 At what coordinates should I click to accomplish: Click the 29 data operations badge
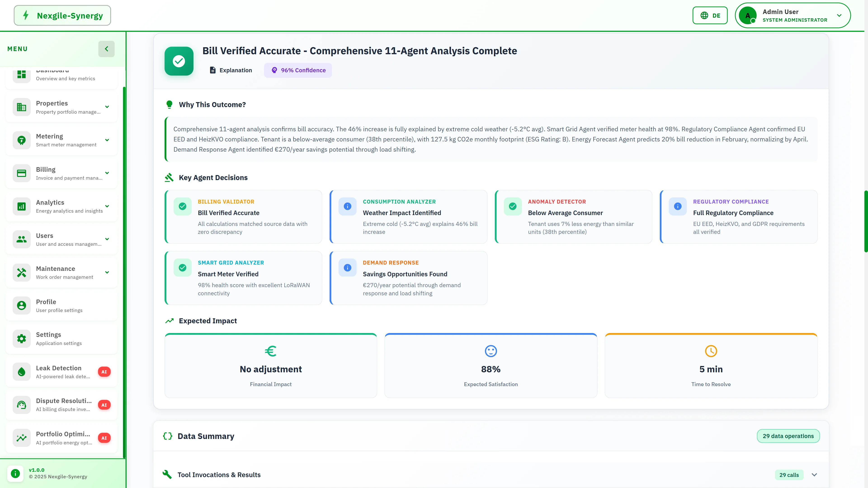click(x=788, y=436)
